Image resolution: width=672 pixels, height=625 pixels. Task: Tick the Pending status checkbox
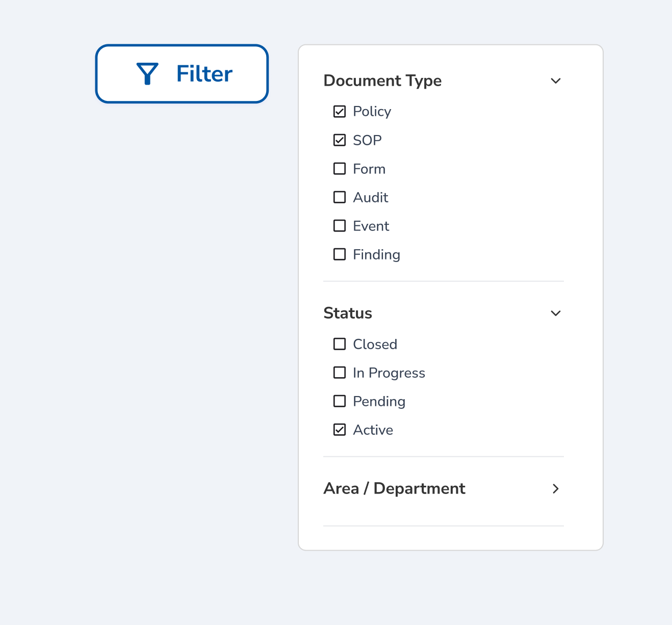click(340, 401)
